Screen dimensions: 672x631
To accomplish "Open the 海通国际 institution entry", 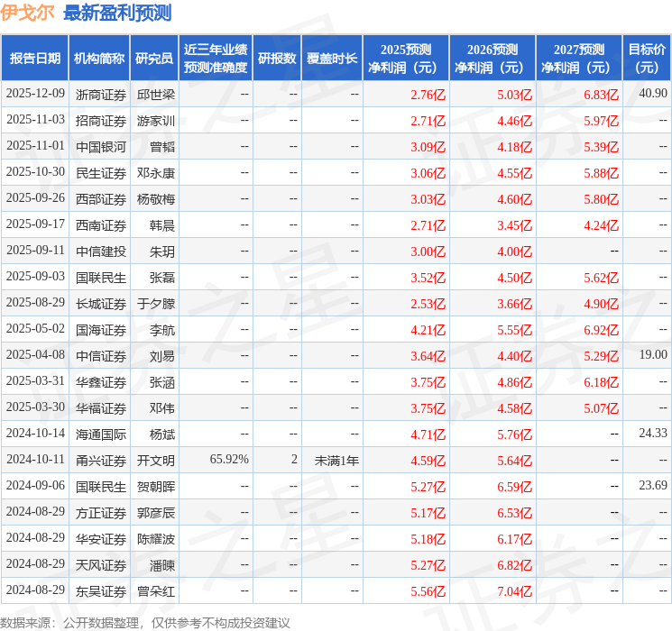I will pyautogui.click(x=100, y=434).
